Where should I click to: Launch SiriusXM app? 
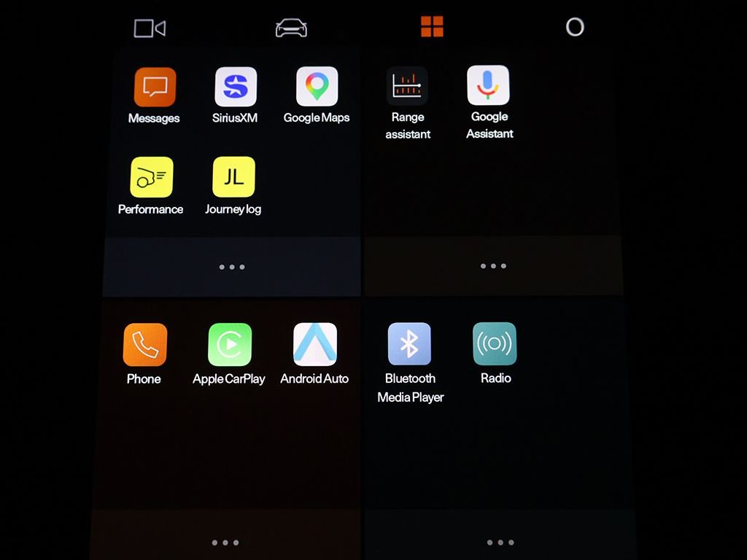pyautogui.click(x=236, y=87)
